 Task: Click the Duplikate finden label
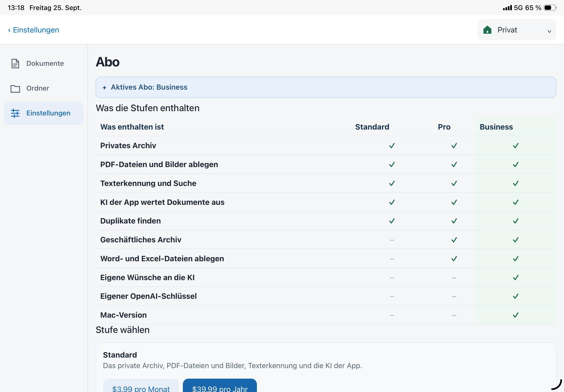tap(131, 221)
